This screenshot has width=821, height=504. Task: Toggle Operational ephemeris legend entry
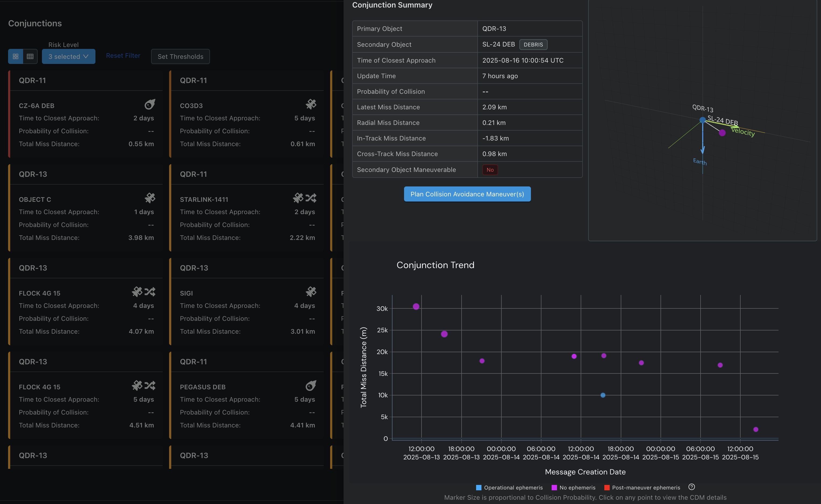point(509,488)
